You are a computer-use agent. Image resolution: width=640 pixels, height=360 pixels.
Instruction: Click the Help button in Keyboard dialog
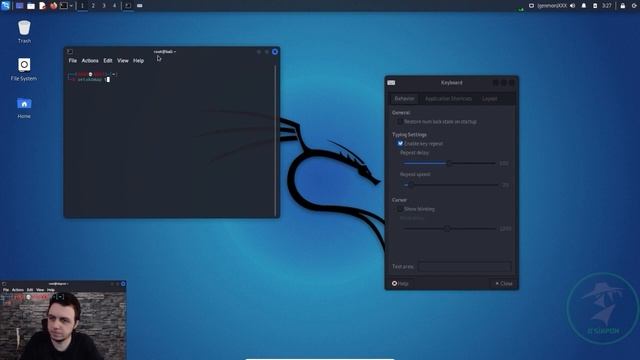coord(400,283)
